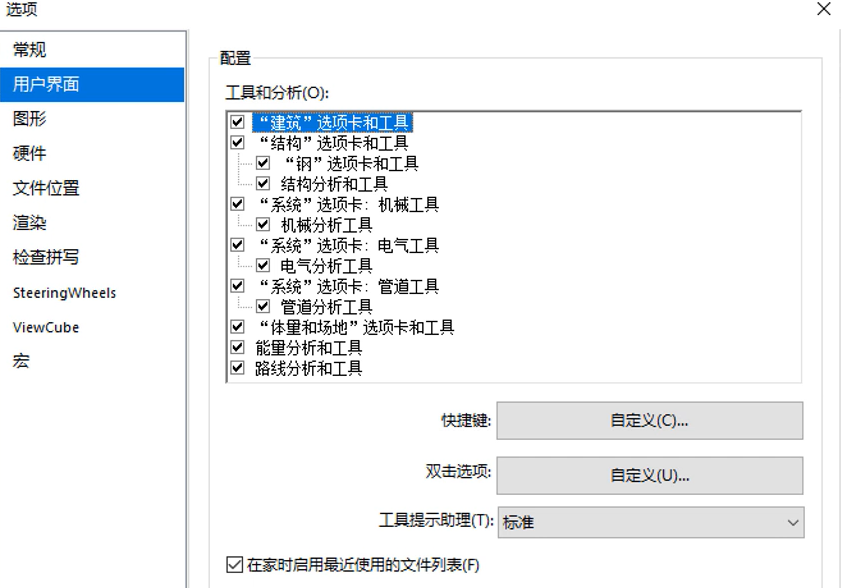The image size is (841, 588).
Task: Select the 路线分析和工具 row text
Action: tap(309, 368)
